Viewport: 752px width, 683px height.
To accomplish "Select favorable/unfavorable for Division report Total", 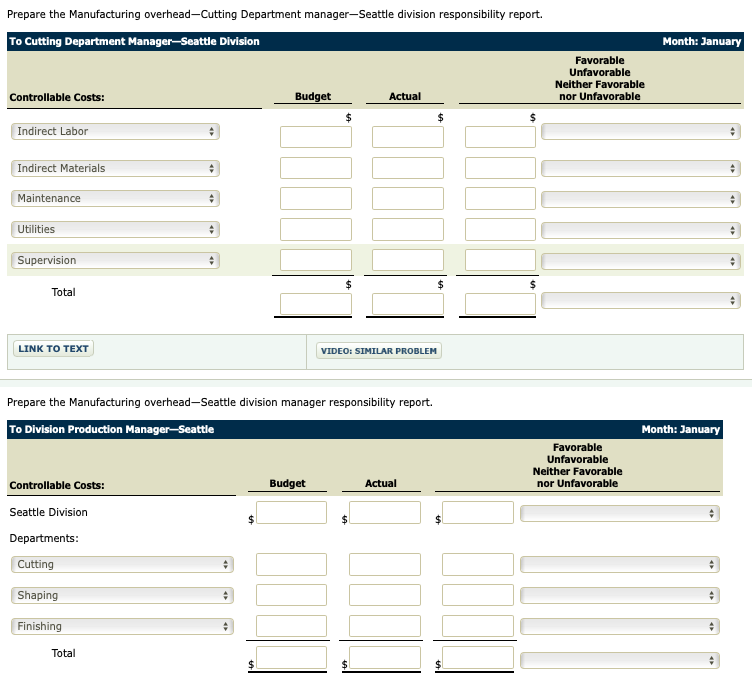I will 620,660.
